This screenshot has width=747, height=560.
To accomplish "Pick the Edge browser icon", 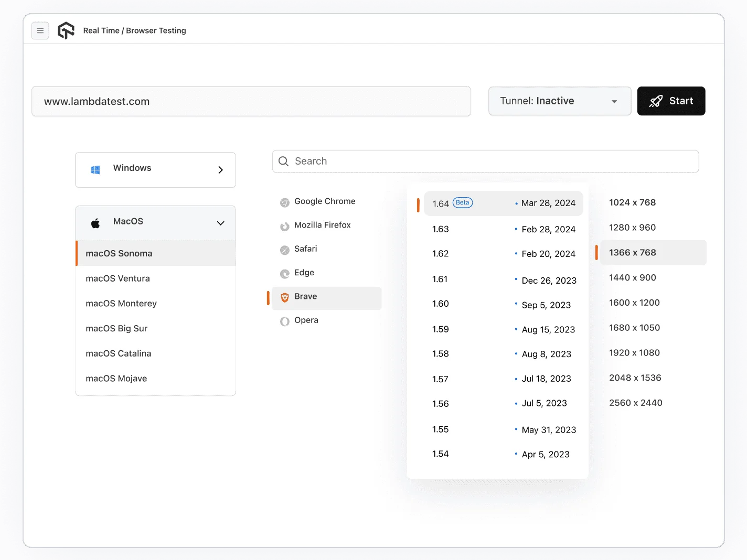I will [285, 274].
